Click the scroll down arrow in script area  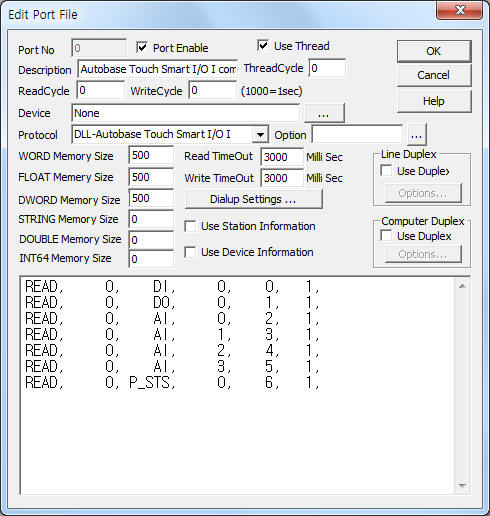tap(462, 485)
